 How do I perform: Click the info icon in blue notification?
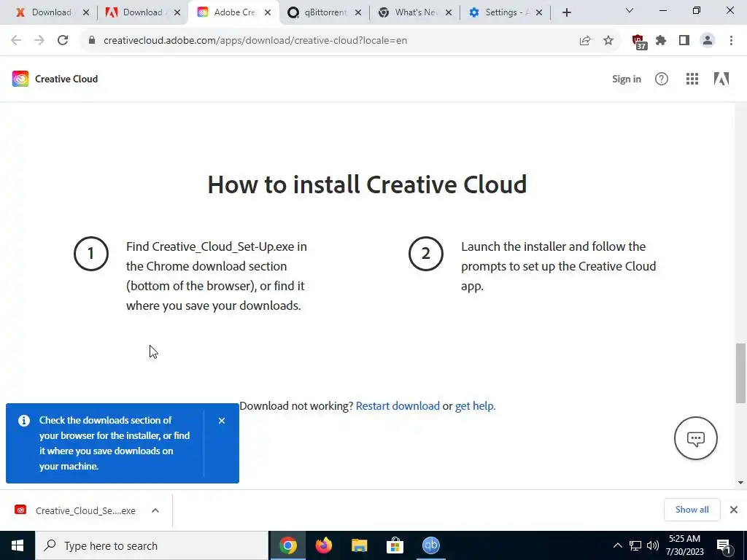(x=24, y=421)
